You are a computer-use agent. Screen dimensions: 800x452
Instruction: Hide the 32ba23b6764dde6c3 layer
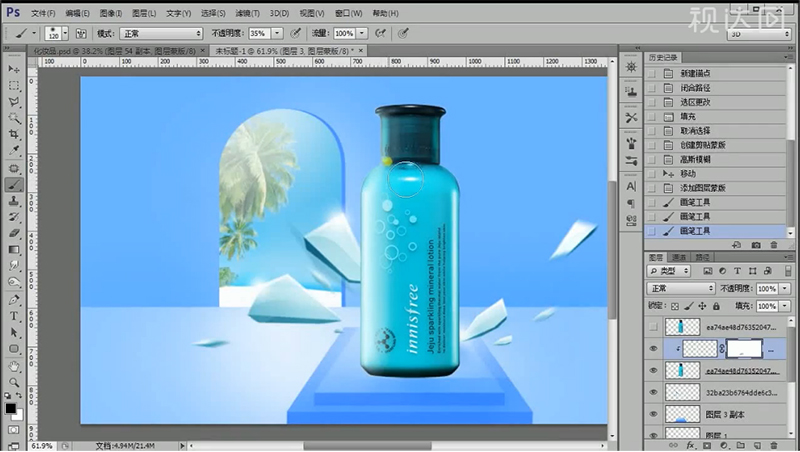(x=654, y=392)
